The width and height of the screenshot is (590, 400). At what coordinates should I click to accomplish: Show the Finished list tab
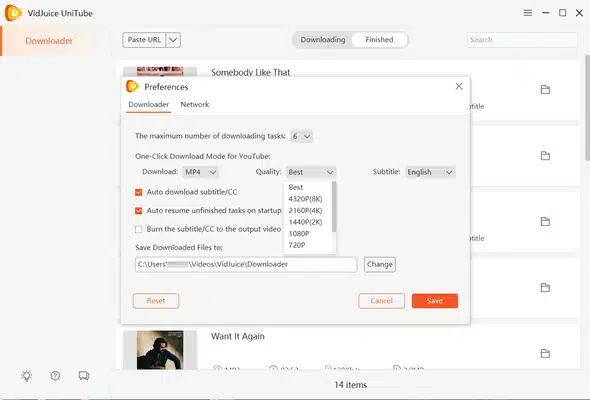point(379,40)
